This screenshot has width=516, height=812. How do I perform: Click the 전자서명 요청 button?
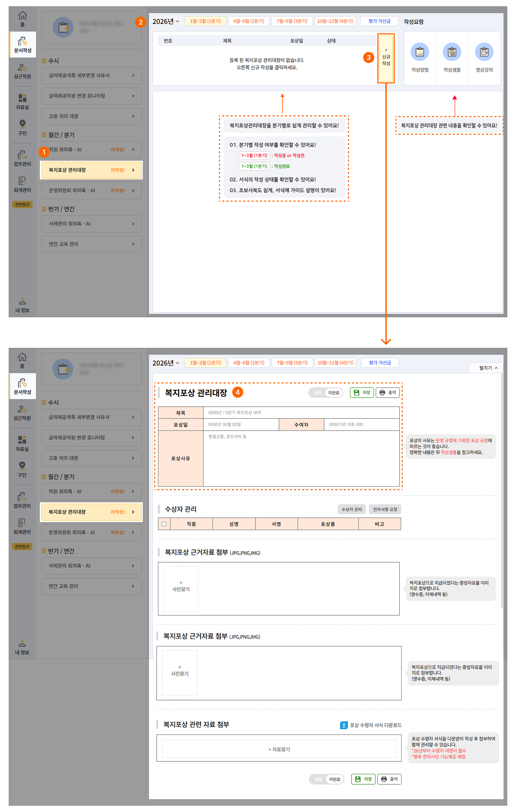click(385, 509)
